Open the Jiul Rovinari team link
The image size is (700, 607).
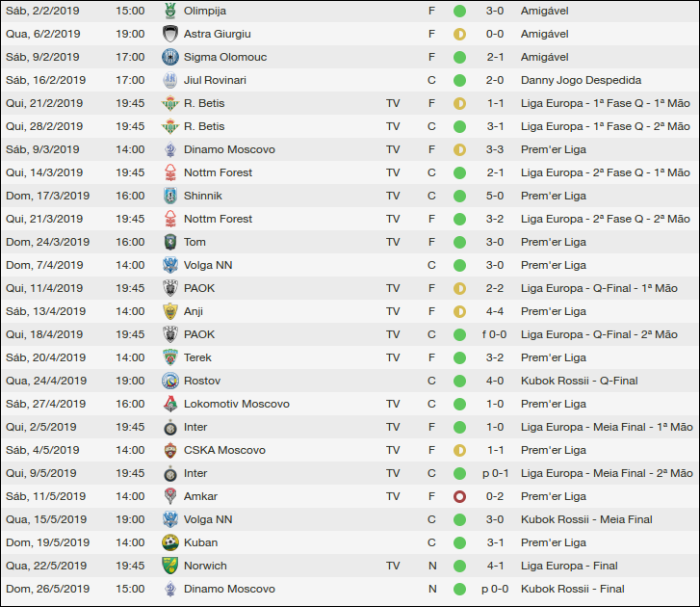point(215,80)
